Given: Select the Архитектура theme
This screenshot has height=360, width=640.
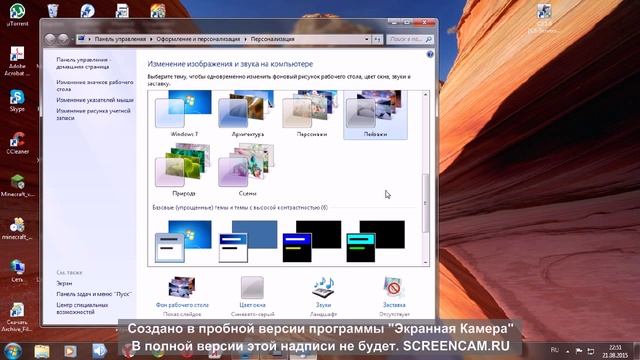Looking at the screenshot, I should [x=248, y=115].
